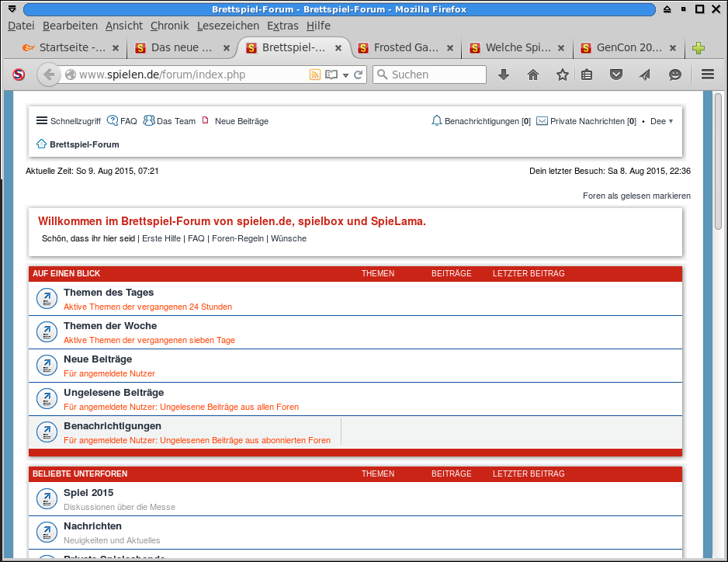This screenshot has width=728, height=562.
Task: Open Neue Beiträge link in navbar
Action: pos(235,121)
